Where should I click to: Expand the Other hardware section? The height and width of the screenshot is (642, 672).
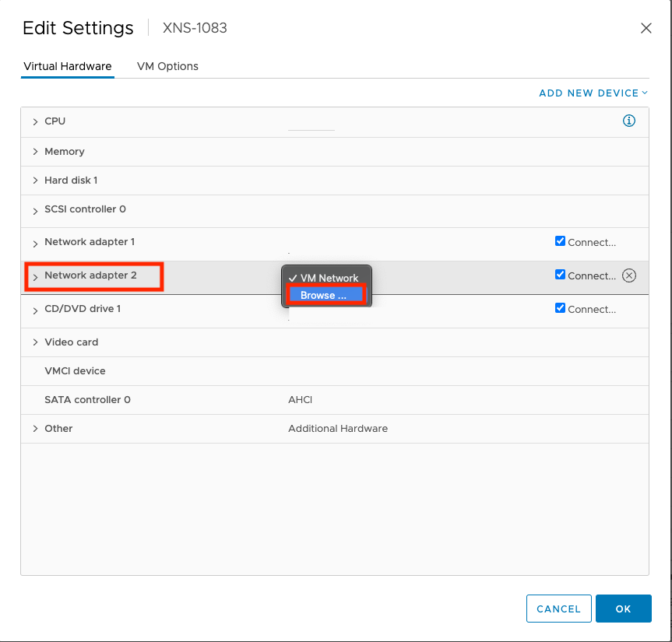pyautogui.click(x=35, y=428)
